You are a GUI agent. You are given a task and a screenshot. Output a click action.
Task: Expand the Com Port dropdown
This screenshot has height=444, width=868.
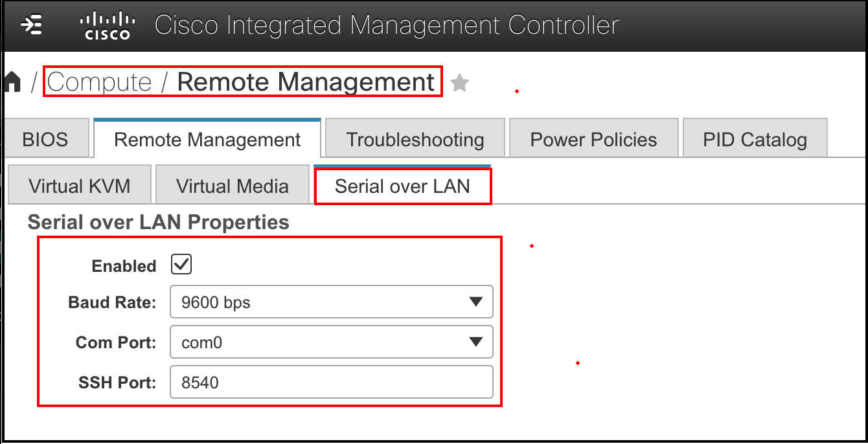(331, 342)
